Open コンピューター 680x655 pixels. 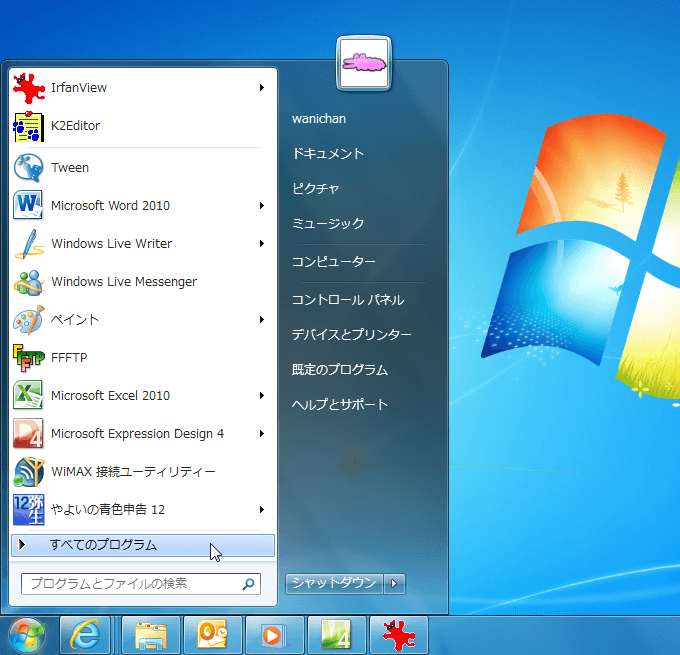point(333,262)
